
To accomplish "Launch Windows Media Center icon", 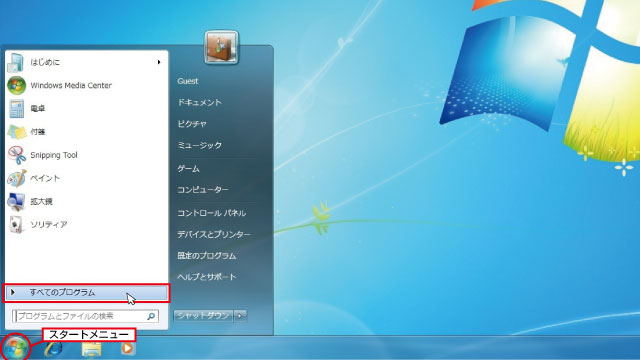I will [x=16, y=85].
